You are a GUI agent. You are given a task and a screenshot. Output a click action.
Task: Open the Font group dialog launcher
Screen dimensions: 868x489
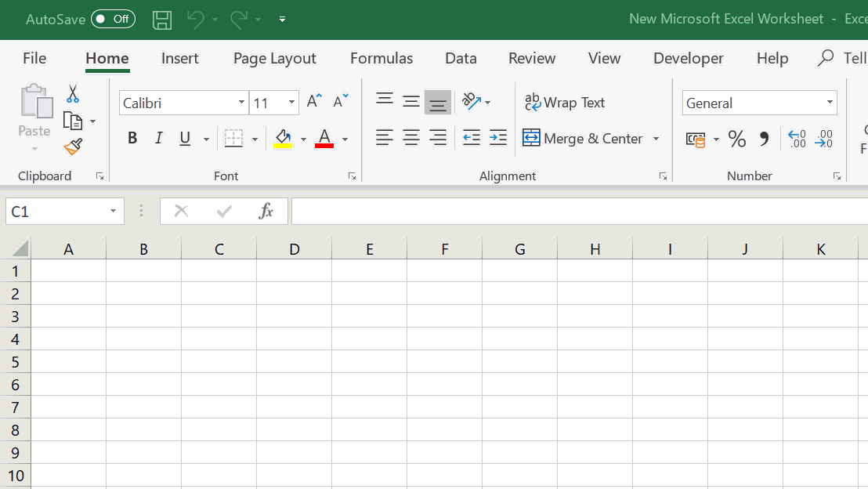pyautogui.click(x=352, y=176)
